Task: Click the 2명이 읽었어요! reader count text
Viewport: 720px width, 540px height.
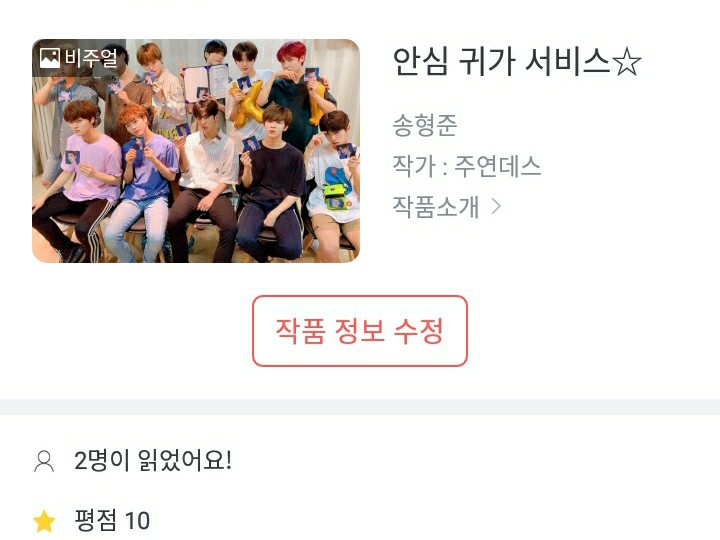Action: (x=153, y=460)
